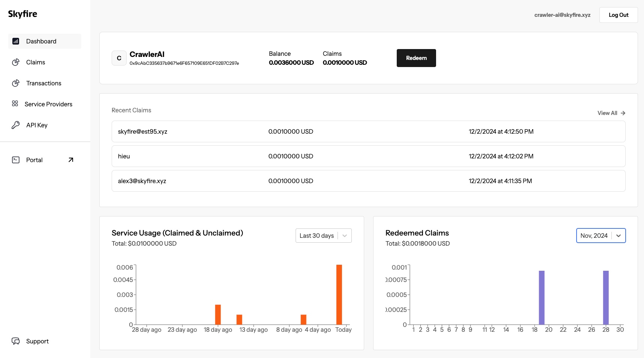Click the Log Out button

pyautogui.click(x=619, y=15)
